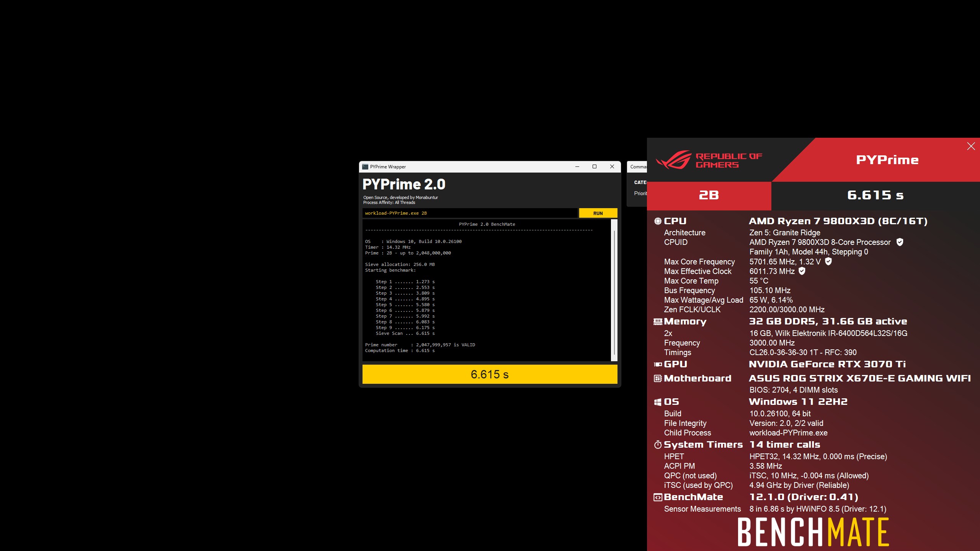The height and width of the screenshot is (551, 980).
Task: Click Process Affinity: All Threads text
Action: click(389, 203)
